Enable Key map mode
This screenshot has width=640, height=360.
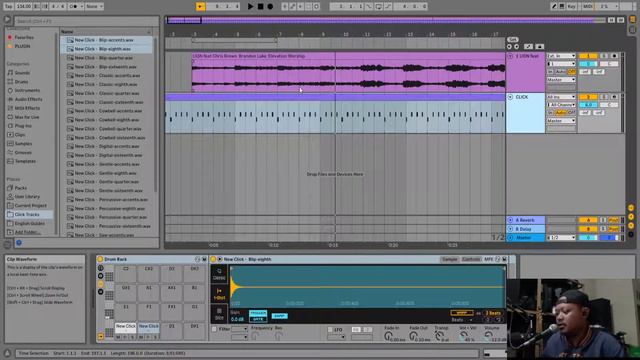pyautogui.click(x=571, y=7)
